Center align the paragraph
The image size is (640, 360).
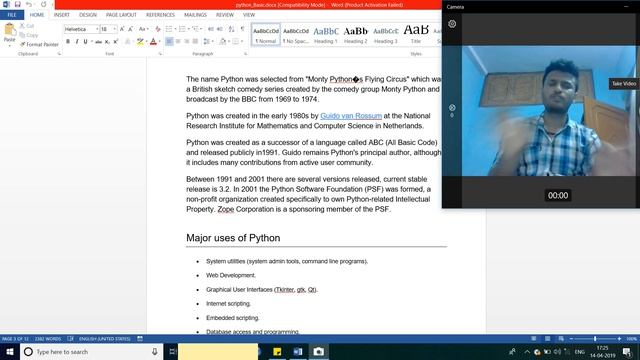[178, 42]
